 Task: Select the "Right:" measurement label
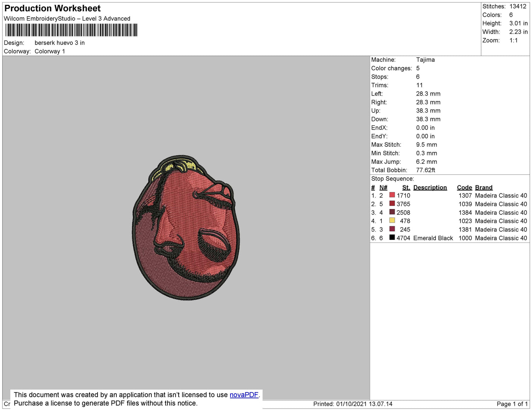379,102
